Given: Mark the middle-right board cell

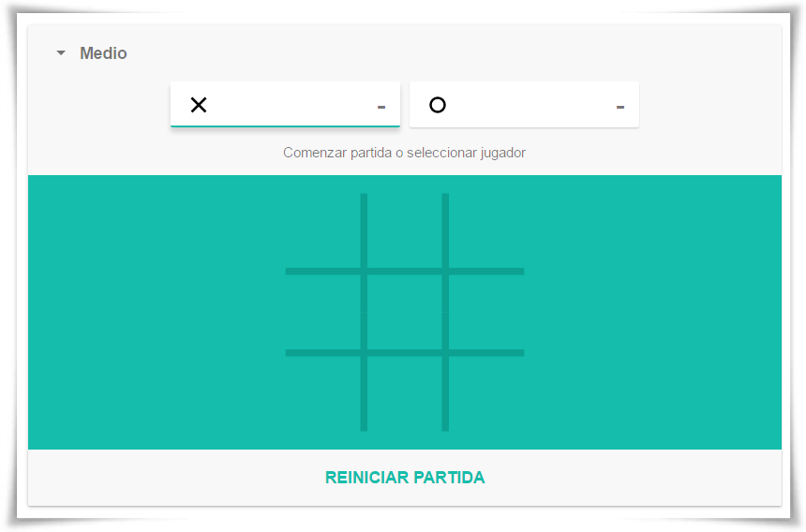Looking at the screenshot, I should click(x=486, y=312).
